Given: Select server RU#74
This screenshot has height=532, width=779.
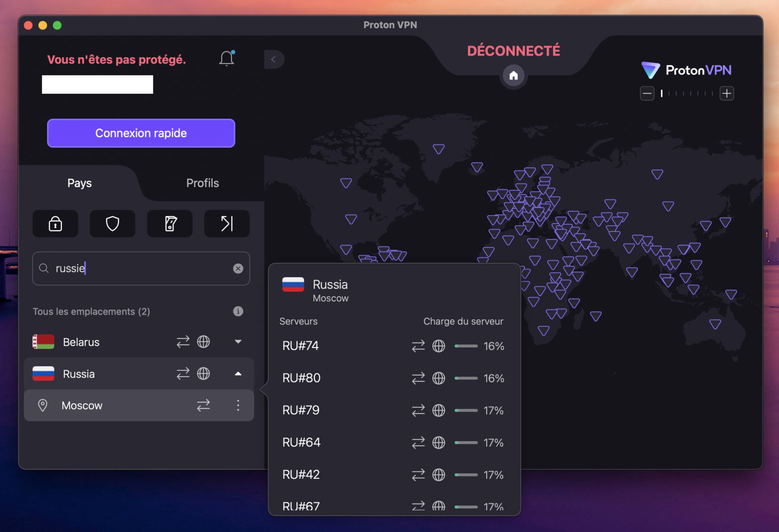Looking at the screenshot, I should coord(394,346).
